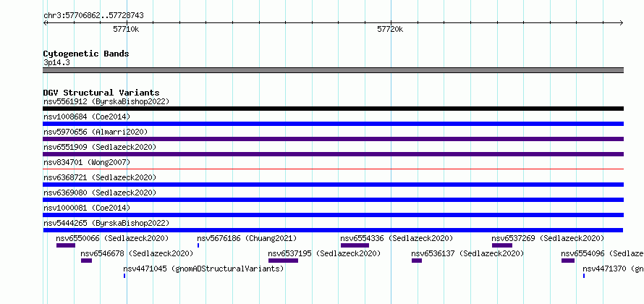Click the nsv834701 (Wong2007) label
Viewport: 644px width, 304px height.
(87, 162)
